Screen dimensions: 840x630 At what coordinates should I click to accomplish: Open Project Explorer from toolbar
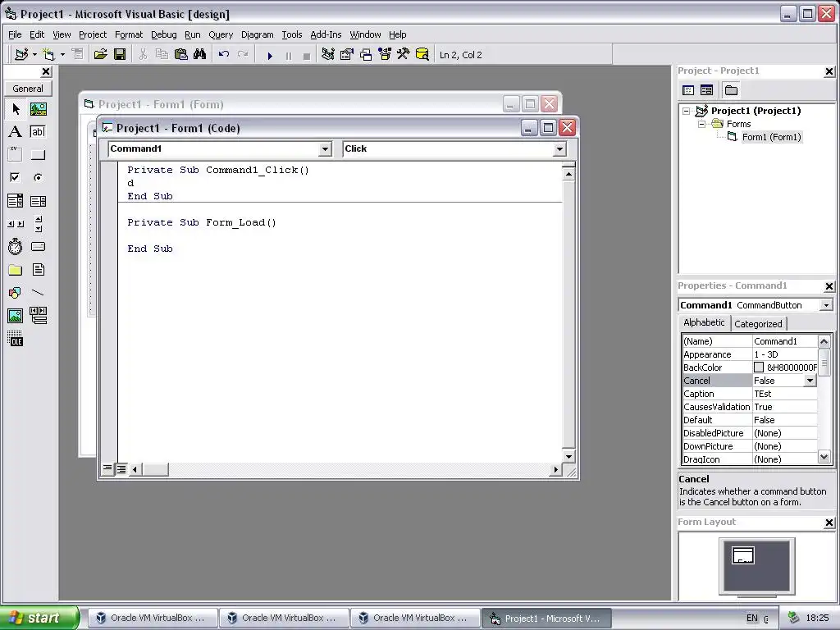point(328,55)
